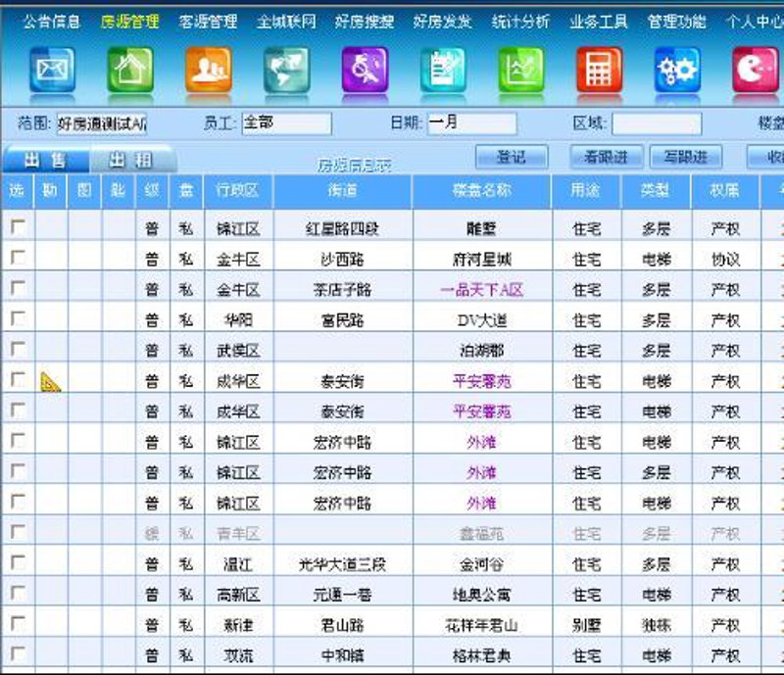Image resolution: width=784 pixels, height=675 pixels.
Task: Open the 一品天下A区 property link
Action: (x=481, y=290)
